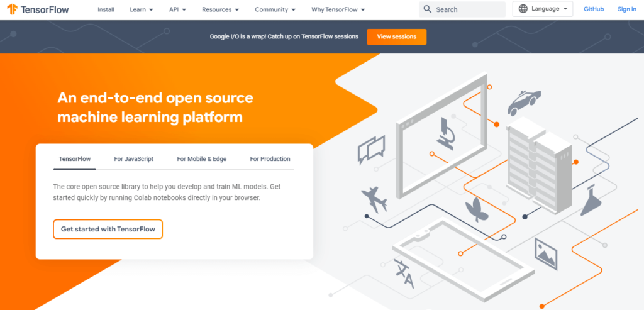Select the TensorFlow tab
The image size is (644, 310).
[x=75, y=159]
